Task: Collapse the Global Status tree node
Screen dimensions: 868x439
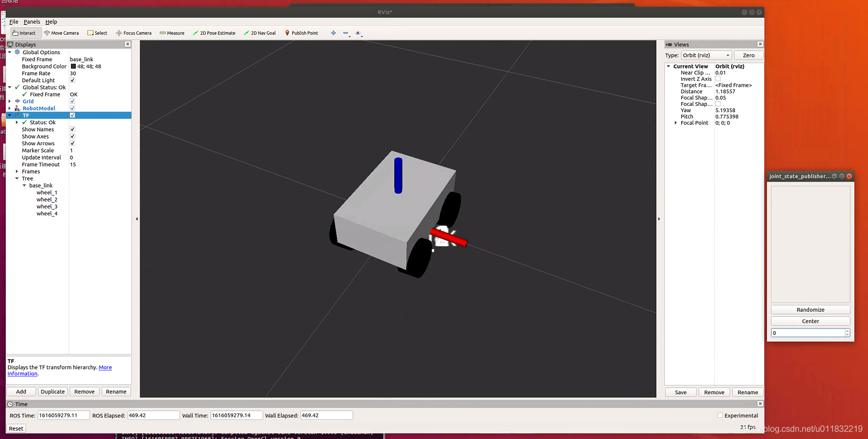Action: tap(9, 87)
